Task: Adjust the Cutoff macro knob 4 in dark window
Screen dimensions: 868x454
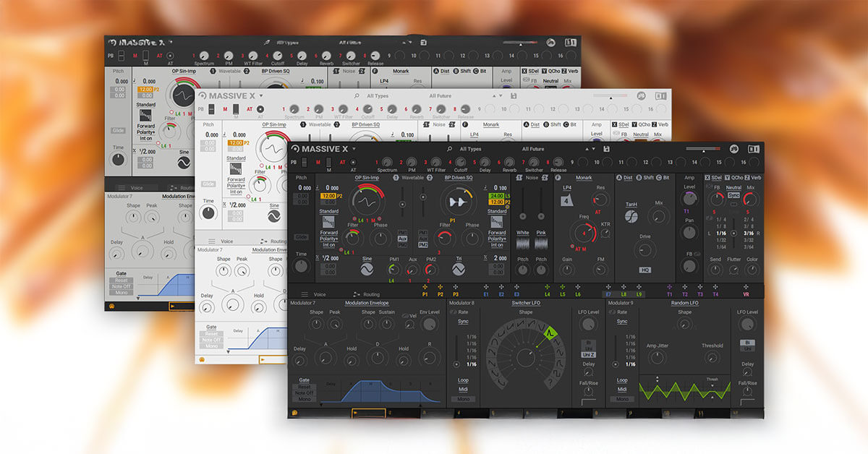Action: tap(460, 162)
